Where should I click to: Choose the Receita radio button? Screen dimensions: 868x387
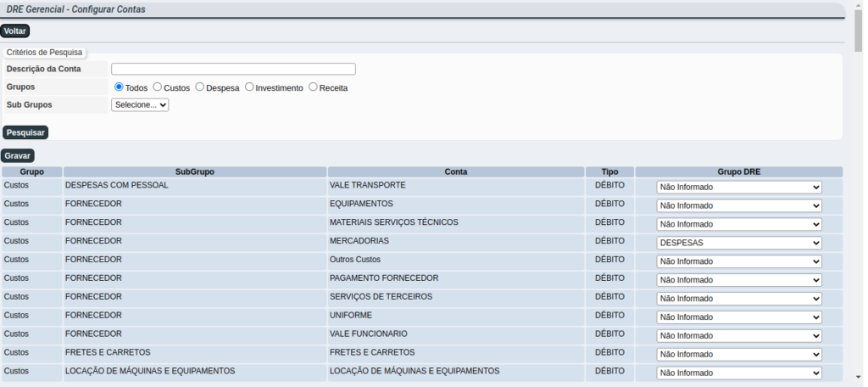313,87
